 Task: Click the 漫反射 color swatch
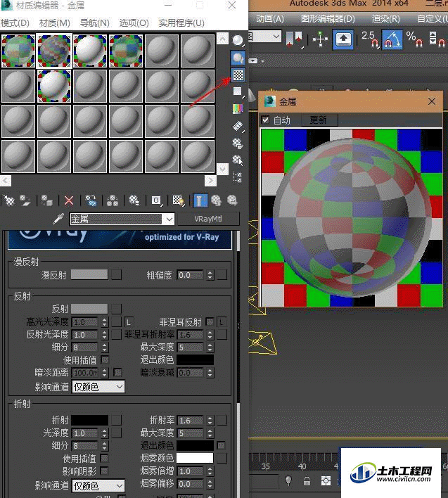(89, 275)
